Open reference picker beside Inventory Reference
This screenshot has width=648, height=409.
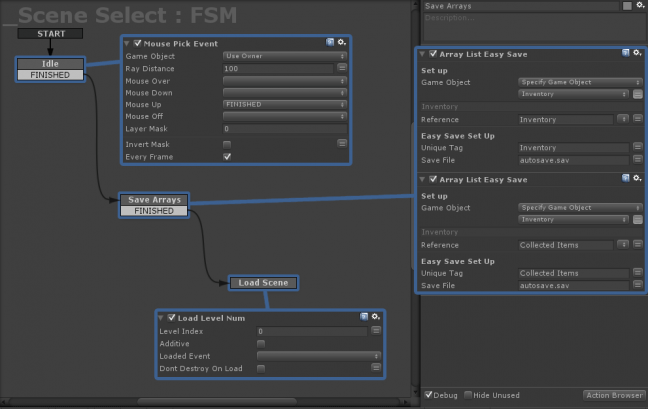(623, 119)
